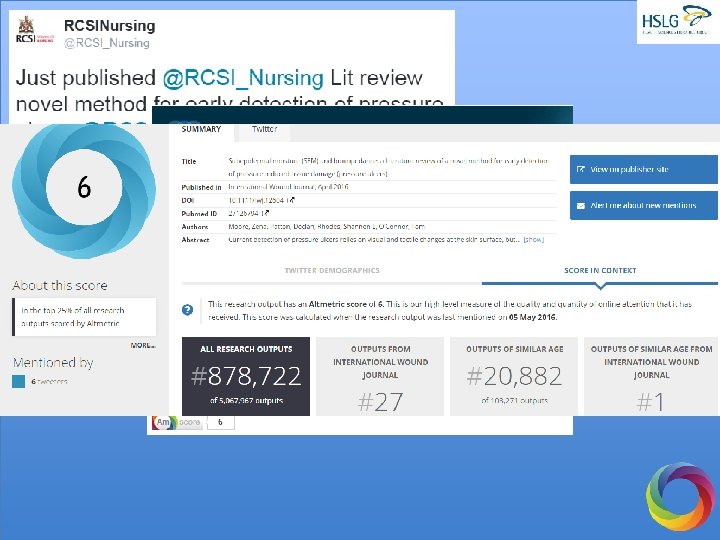Select the TWITTER DEMOGRAPHICS tab

[332, 270]
